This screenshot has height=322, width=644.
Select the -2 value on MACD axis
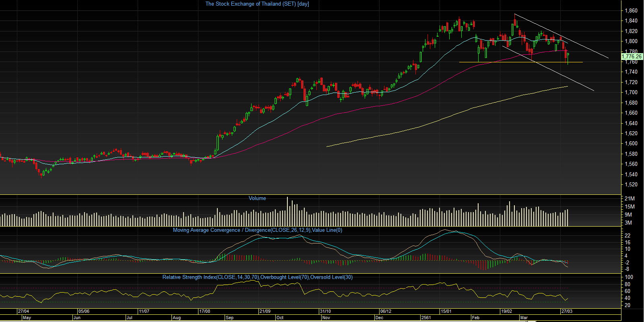click(627, 262)
